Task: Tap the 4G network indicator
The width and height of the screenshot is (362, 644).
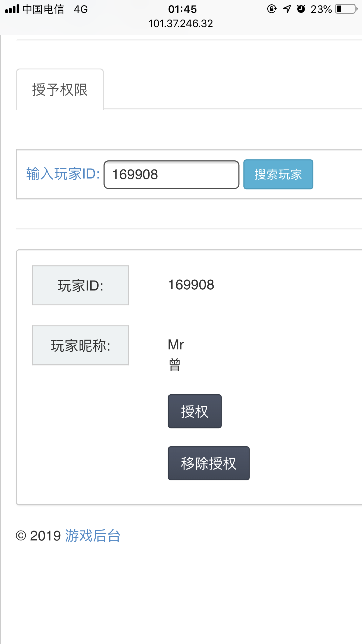Action: coord(81,9)
